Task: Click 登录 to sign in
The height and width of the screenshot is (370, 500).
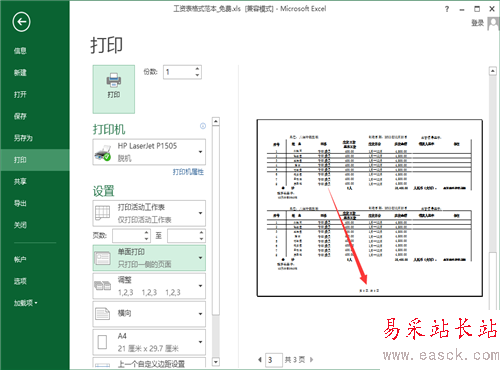Action: pyautogui.click(x=477, y=23)
